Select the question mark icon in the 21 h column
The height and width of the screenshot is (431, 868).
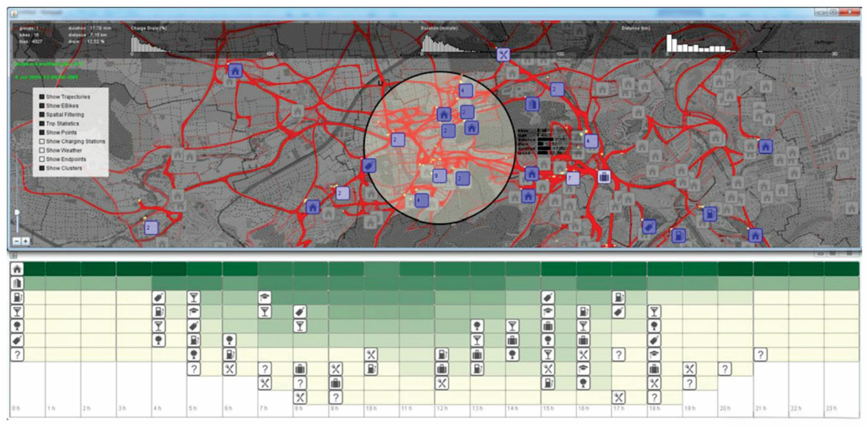760,354
